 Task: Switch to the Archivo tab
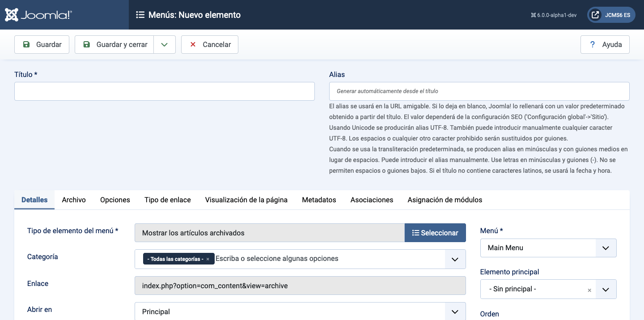pyautogui.click(x=74, y=200)
